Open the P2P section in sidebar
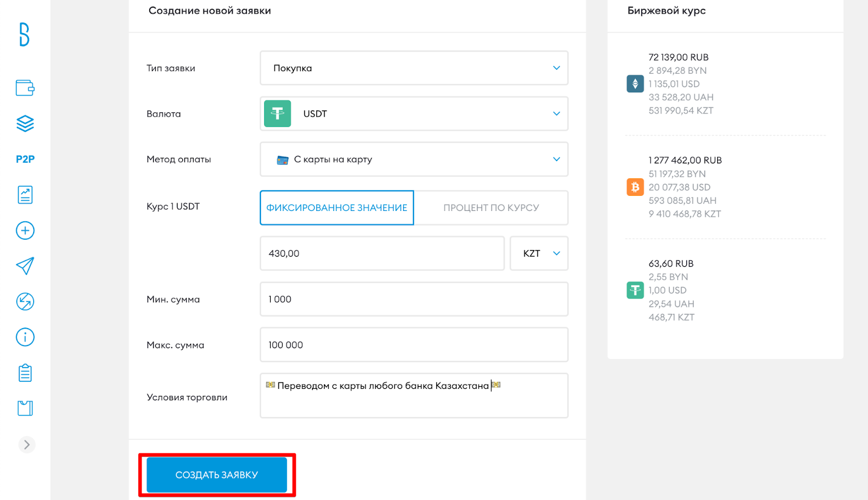This screenshot has width=868, height=500. click(x=25, y=159)
